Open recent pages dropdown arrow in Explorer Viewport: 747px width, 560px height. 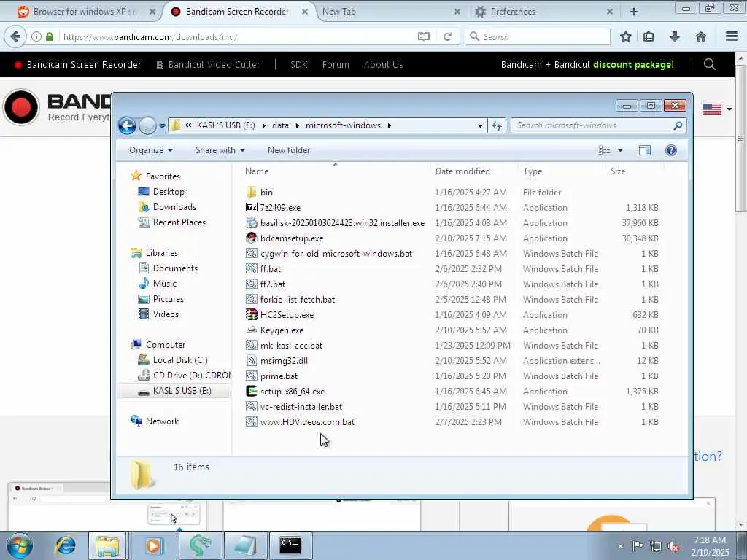tap(162, 125)
